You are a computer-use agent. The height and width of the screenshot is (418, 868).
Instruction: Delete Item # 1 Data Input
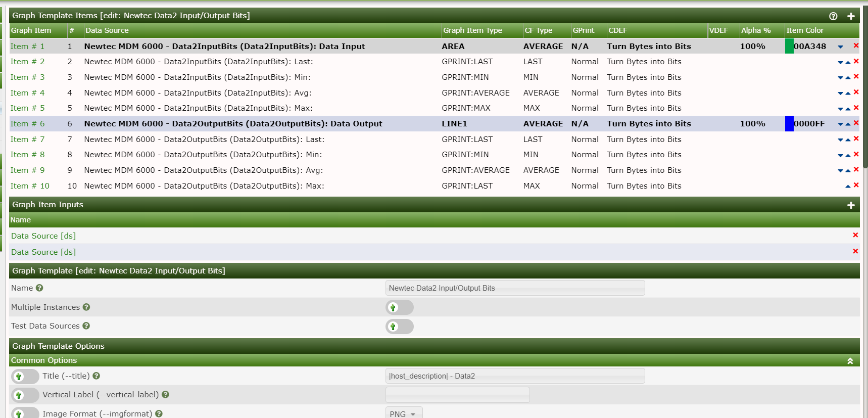856,45
